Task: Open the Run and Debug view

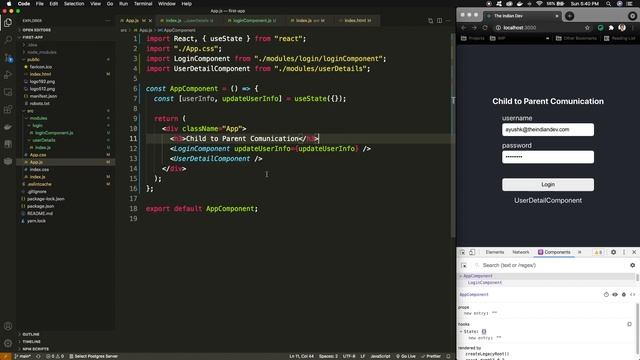Action: [8, 75]
